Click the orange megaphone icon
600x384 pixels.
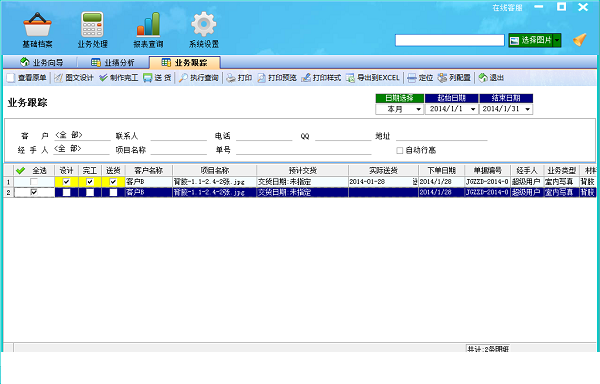(x=580, y=40)
